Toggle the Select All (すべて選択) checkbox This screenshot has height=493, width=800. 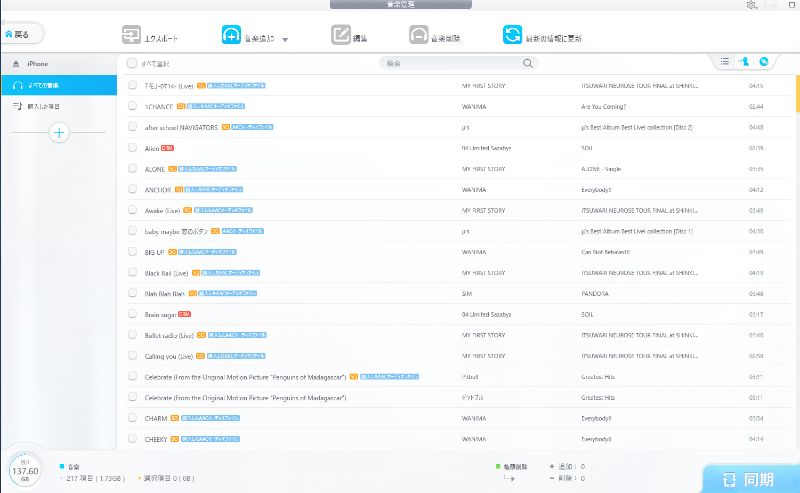pyautogui.click(x=132, y=63)
